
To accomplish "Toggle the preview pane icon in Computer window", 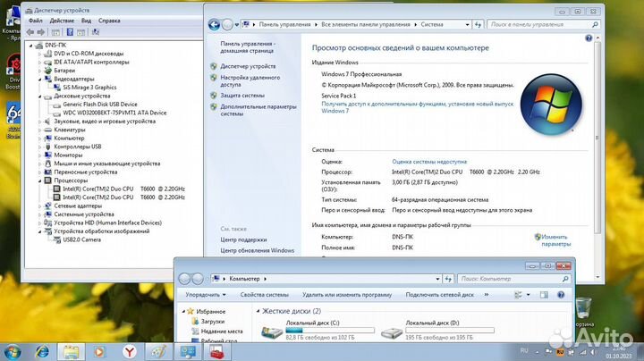I will [544, 295].
